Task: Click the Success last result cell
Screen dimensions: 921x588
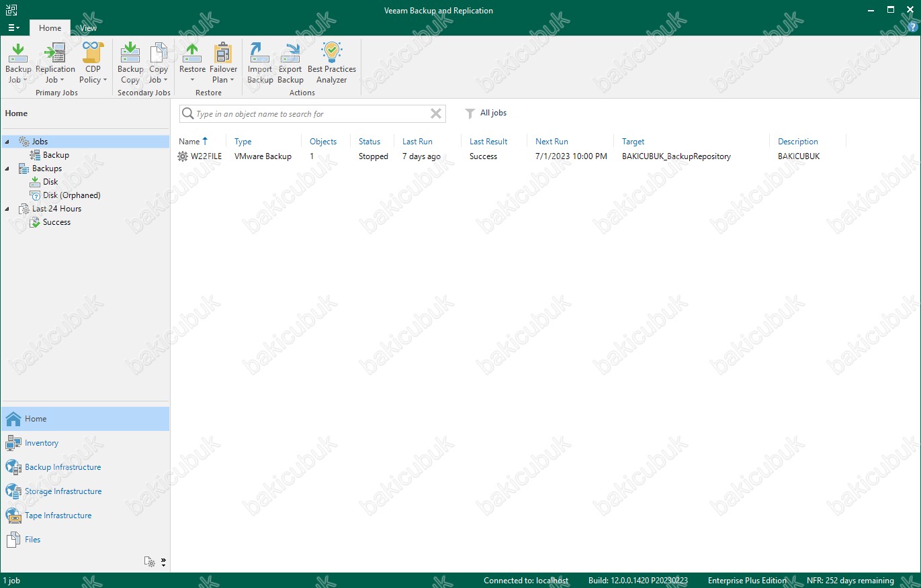Action: 483,156
